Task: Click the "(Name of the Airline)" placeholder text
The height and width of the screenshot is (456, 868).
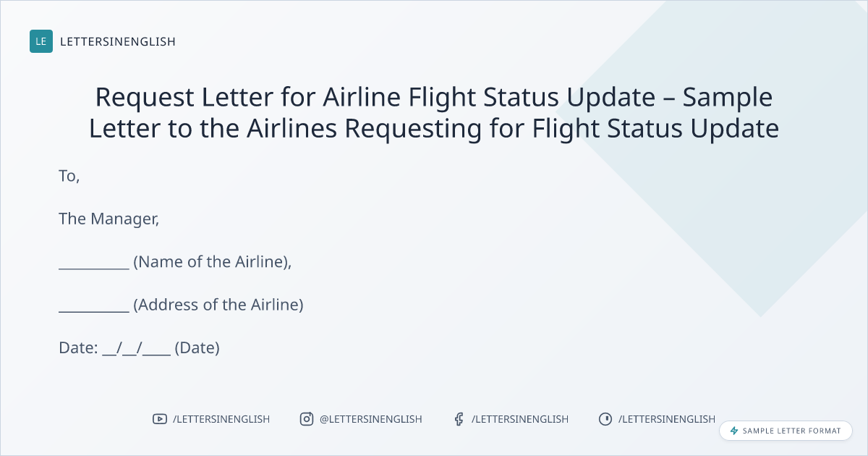Action: click(x=212, y=262)
